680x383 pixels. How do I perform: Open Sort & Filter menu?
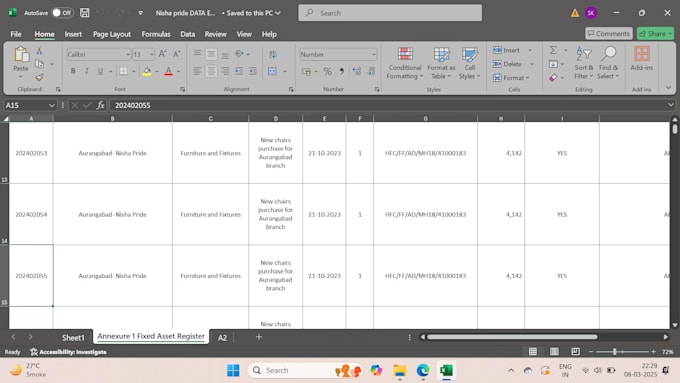(x=584, y=63)
